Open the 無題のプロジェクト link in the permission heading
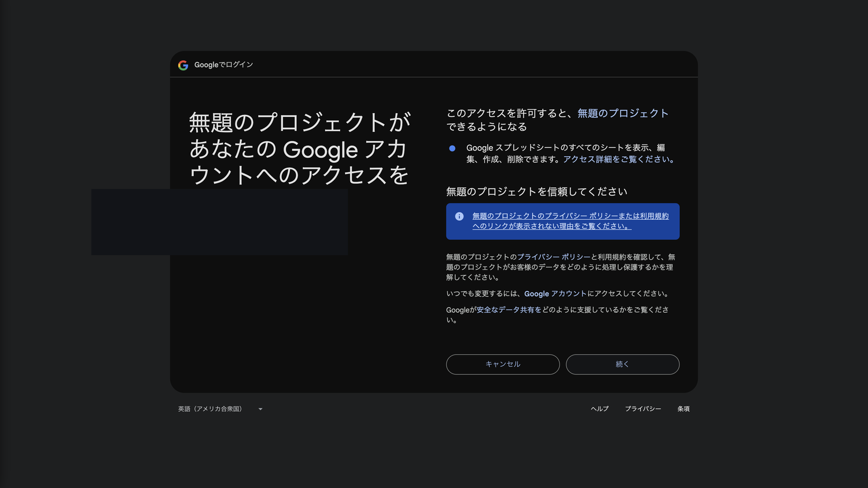The height and width of the screenshot is (488, 868). 623,113
